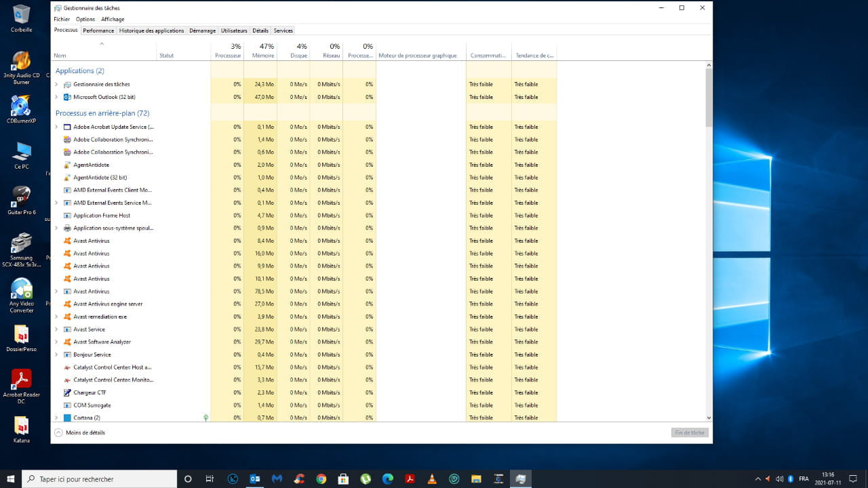Expand the AMD External Events Service row
The height and width of the screenshot is (488, 868).
pos(56,203)
